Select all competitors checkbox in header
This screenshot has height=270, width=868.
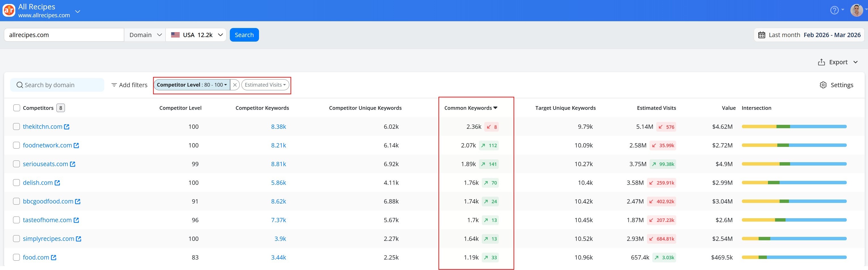tap(16, 108)
